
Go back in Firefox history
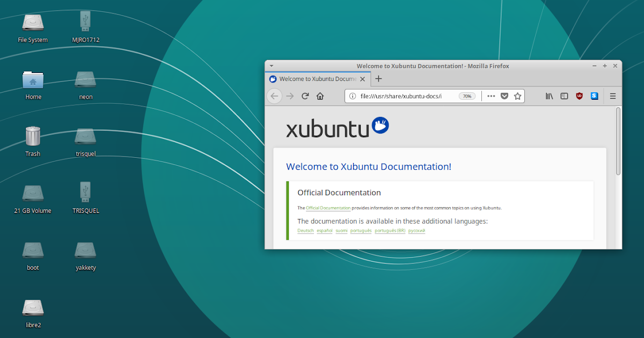274,96
